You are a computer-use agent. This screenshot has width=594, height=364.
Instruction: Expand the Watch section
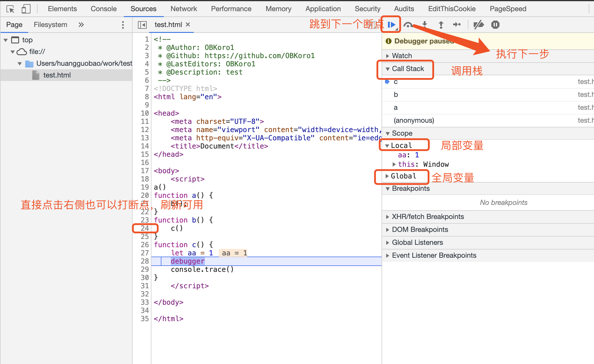tap(388, 56)
